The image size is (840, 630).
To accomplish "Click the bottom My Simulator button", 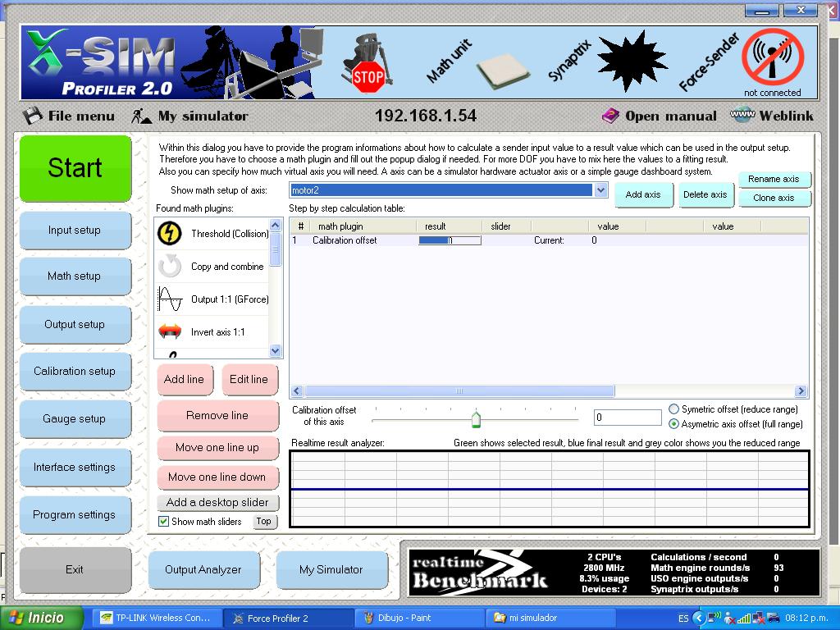I will point(332,570).
